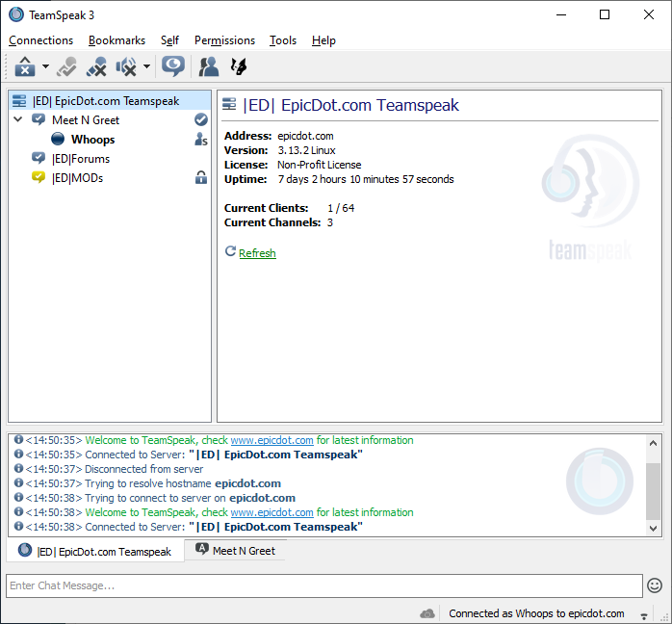Click the Uptime value 7 days 2 hours
The height and width of the screenshot is (624, 672).
point(366,179)
